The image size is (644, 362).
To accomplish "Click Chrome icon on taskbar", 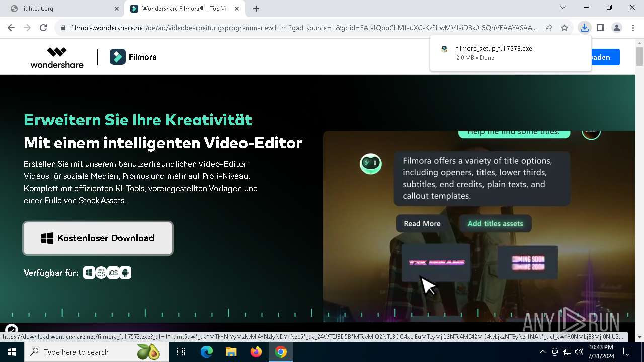I will [x=281, y=352].
